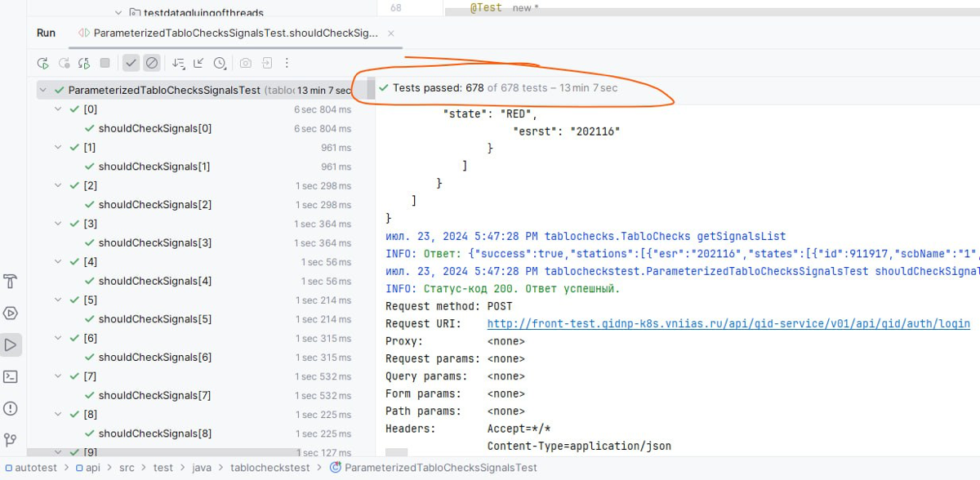Toggle auto-test rerun icon

(x=84, y=63)
